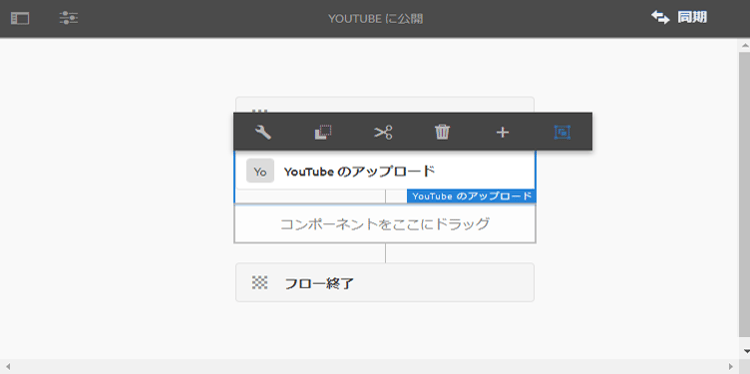This screenshot has width=750, height=374.
Task: Toggle the side panel icon
Action: pyautogui.click(x=20, y=19)
